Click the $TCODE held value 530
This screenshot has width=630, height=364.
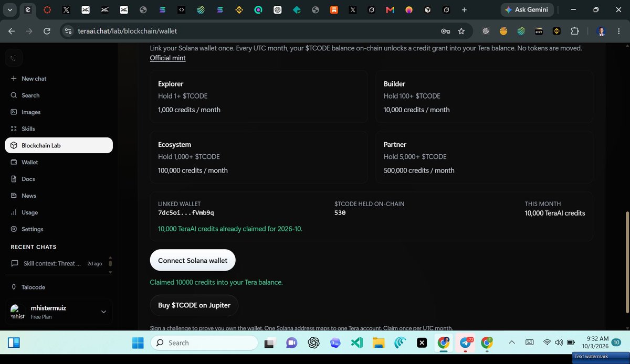click(x=340, y=213)
